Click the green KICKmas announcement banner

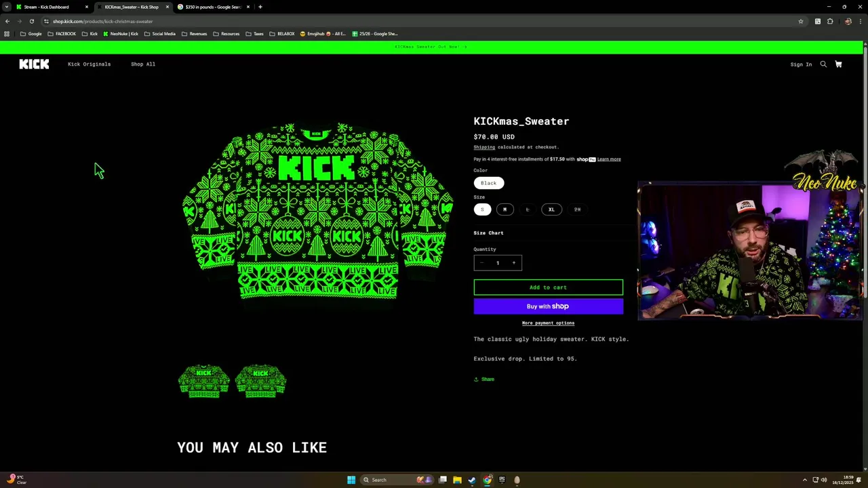point(431,47)
